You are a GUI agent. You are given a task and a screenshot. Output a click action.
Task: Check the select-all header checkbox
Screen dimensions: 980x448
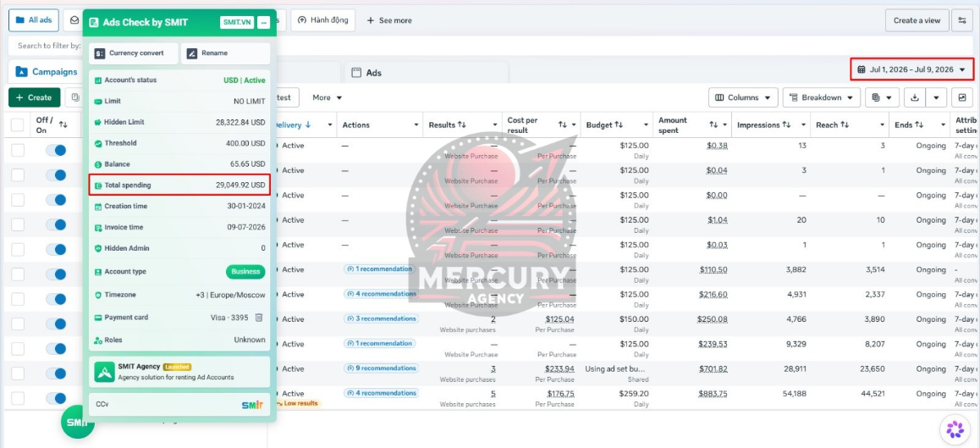pos(18,125)
